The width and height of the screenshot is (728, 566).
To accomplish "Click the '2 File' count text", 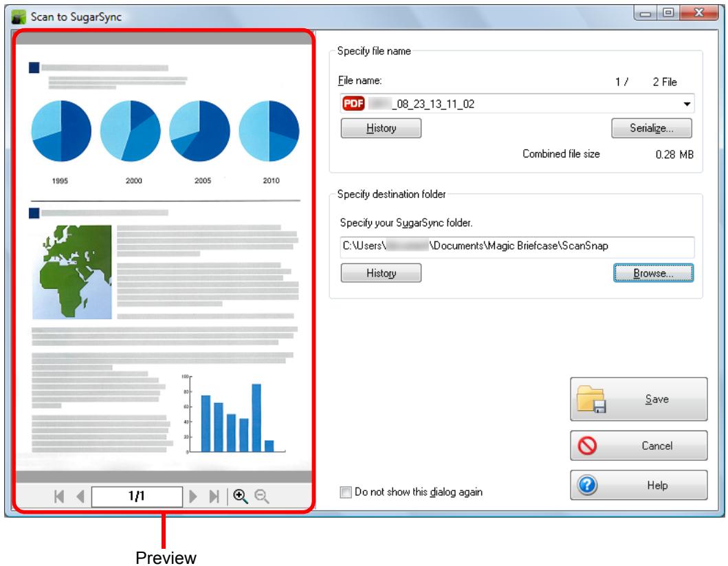I will [x=664, y=83].
